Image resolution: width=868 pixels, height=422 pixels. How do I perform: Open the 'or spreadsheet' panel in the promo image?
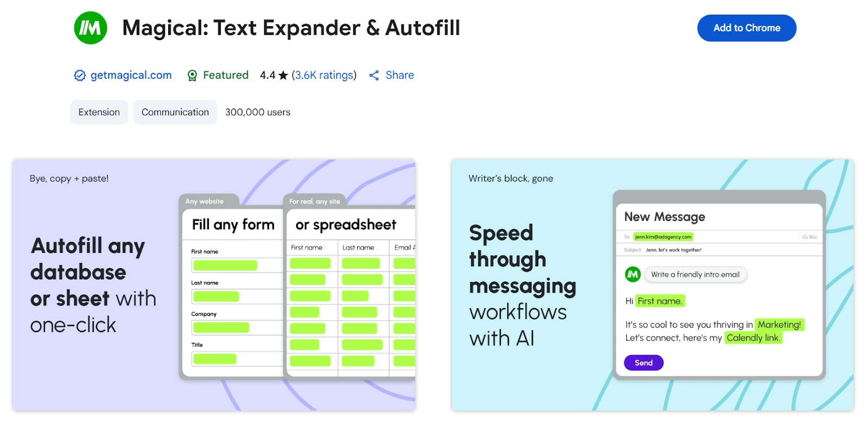(346, 224)
